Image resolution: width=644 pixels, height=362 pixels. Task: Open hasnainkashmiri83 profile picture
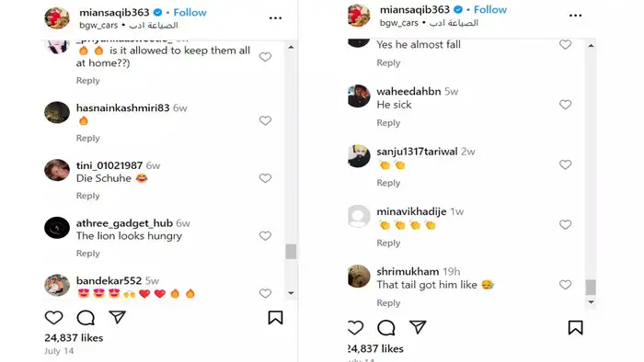57,112
